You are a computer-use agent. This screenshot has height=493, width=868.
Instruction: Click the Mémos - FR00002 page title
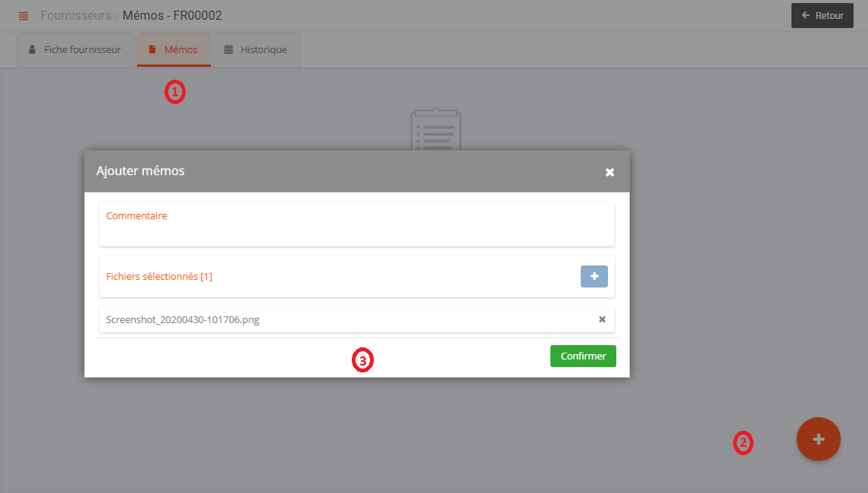click(x=172, y=15)
